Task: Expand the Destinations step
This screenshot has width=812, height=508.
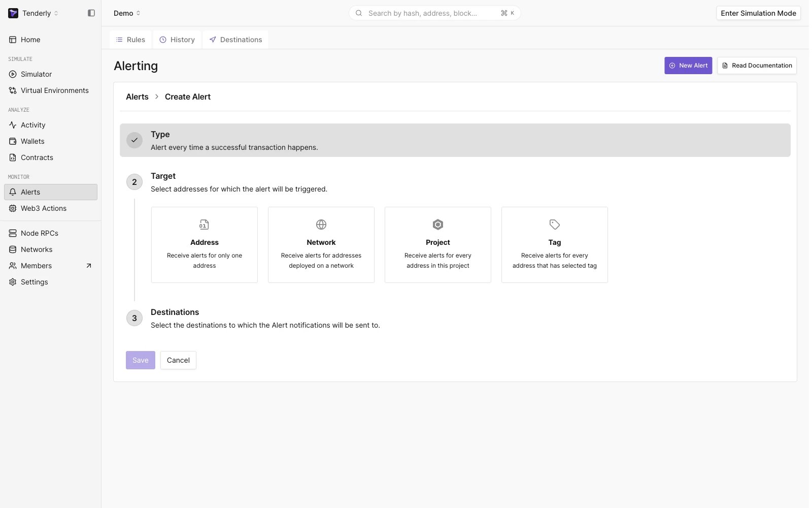Action: [x=455, y=318]
